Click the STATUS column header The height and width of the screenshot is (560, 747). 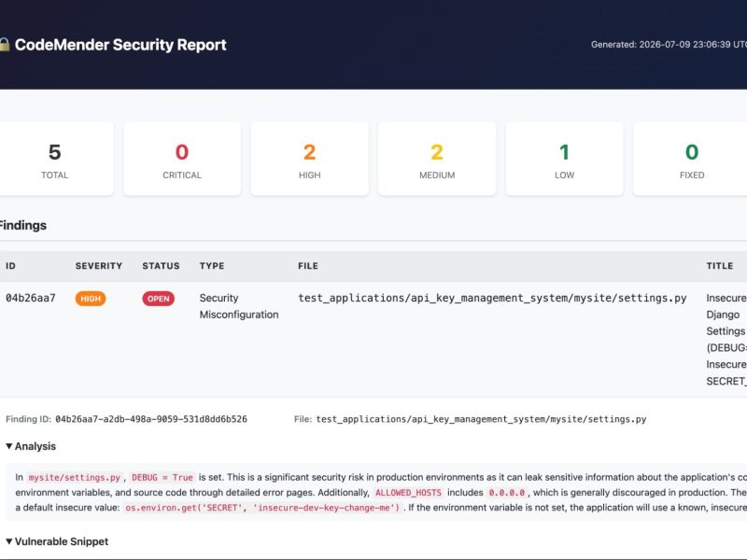(161, 266)
